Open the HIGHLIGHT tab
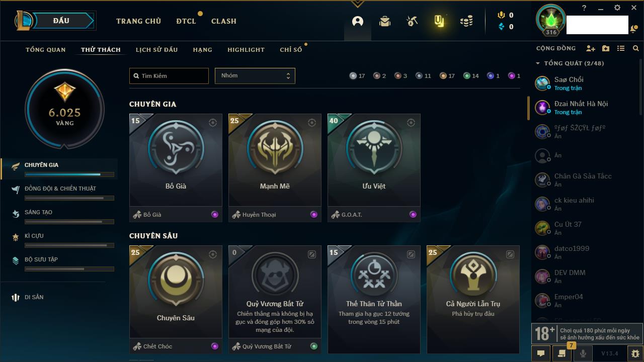The width and height of the screenshot is (644, 362). pyautogui.click(x=246, y=50)
